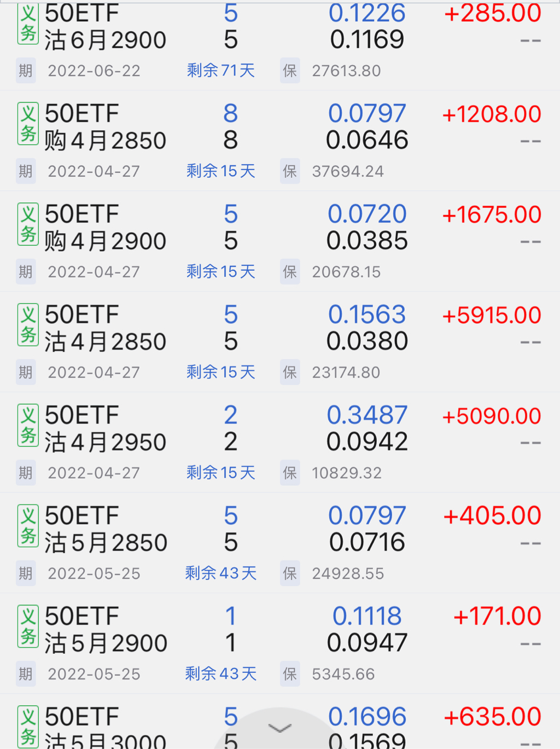The width and height of the screenshot is (560, 749).
Task: Click the 义务 badge for 沽4月2950
Action: (28, 426)
